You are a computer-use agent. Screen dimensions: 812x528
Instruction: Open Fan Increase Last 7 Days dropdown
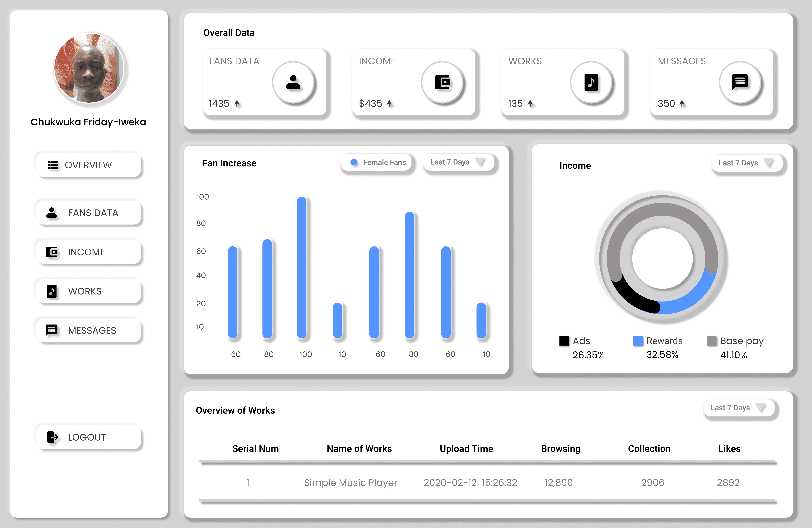tap(458, 162)
